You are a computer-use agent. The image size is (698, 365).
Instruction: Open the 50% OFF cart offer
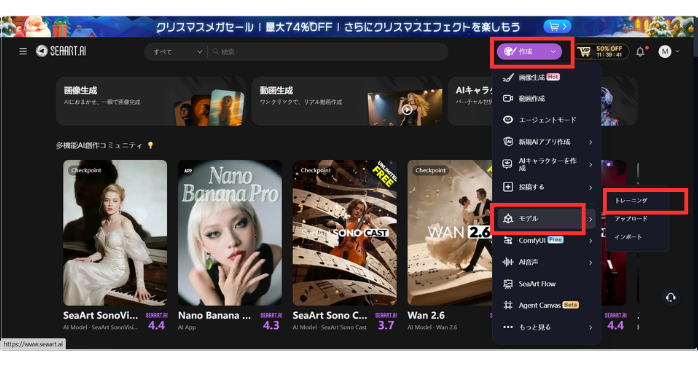click(601, 52)
